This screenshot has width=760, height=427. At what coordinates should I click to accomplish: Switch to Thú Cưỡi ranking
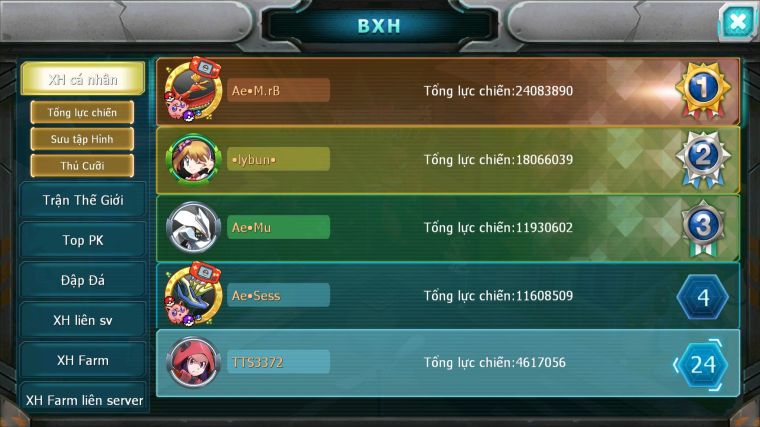(x=82, y=166)
